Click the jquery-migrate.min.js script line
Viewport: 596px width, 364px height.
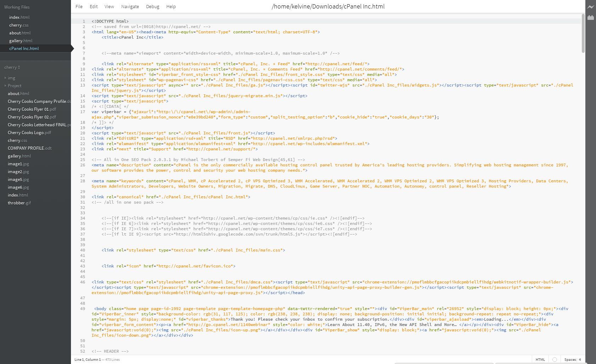(199, 96)
